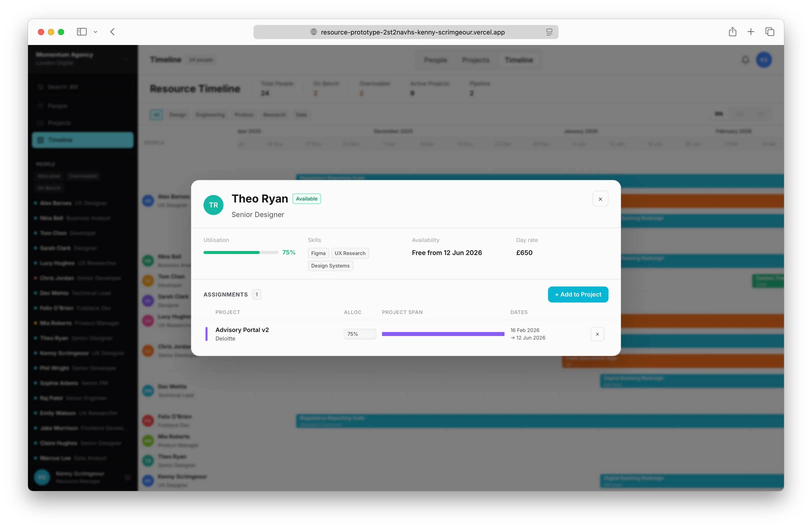Viewport: 812px width, 528px height.
Task: Select the UX Research skill tag
Action: pos(350,253)
